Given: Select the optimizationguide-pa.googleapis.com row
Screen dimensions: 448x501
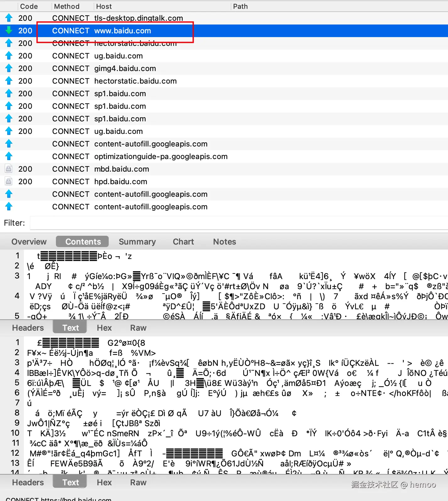Looking at the screenshot, I should [x=224, y=157].
